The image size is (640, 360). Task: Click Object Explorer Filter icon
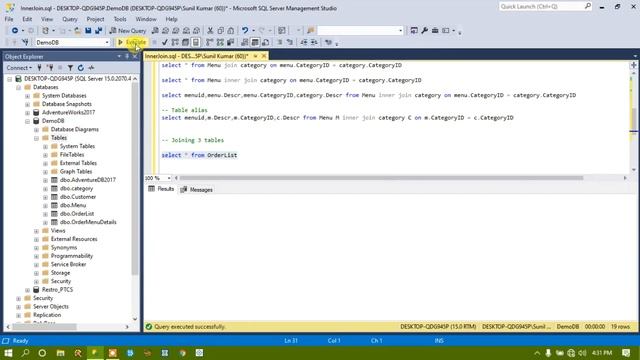(x=70, y=68)
